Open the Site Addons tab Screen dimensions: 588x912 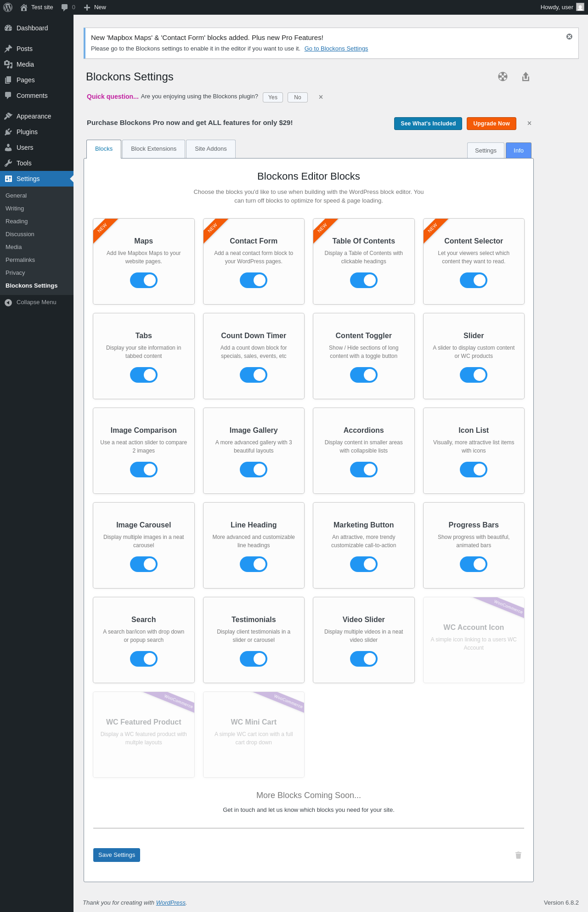211,149
